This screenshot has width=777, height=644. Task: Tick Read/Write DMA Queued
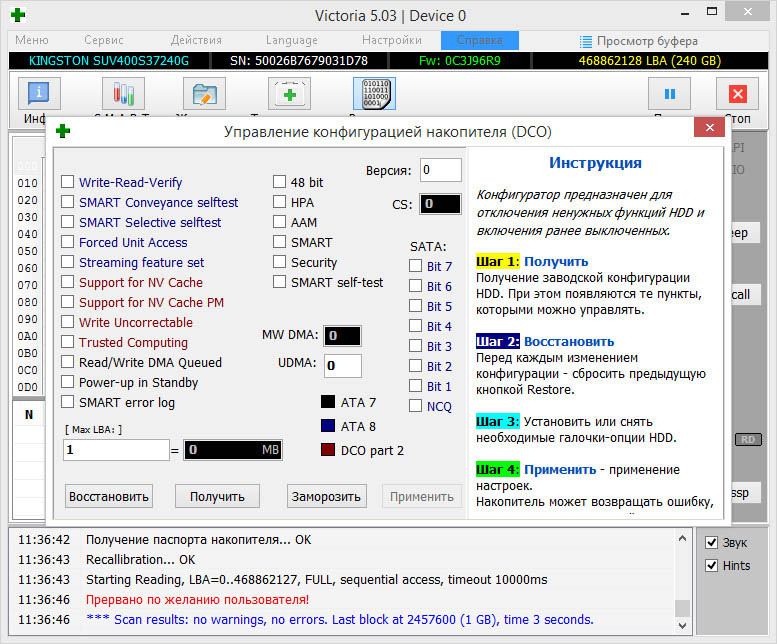pos(67,362)
